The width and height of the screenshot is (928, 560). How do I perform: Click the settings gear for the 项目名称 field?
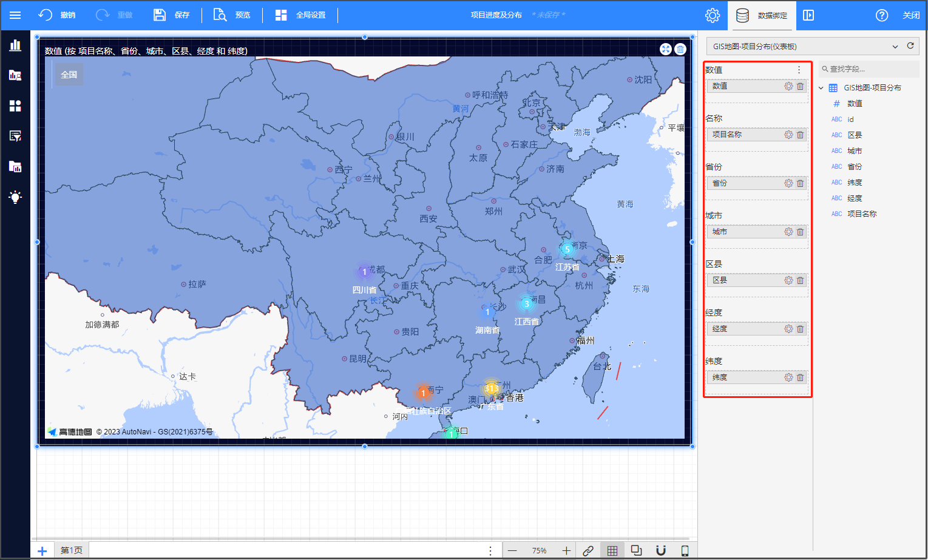pos(788,135)
